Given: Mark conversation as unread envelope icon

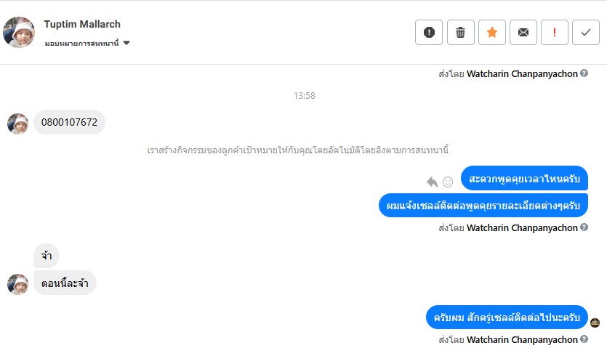Looking at the screenshot, I should point(523,33).
